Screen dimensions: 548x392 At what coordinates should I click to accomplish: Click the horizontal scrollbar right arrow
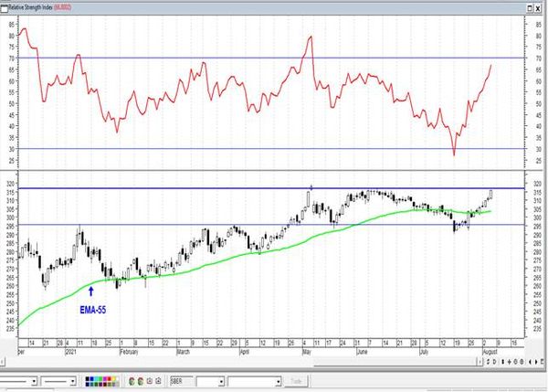point(479,362)
